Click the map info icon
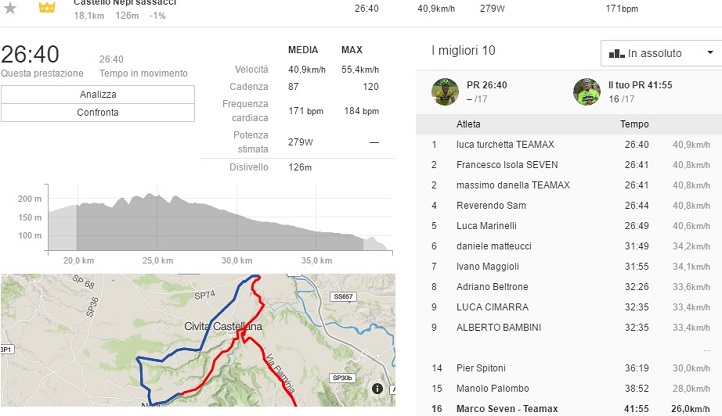This screenshot has height=416, width=722. point(377,388)
